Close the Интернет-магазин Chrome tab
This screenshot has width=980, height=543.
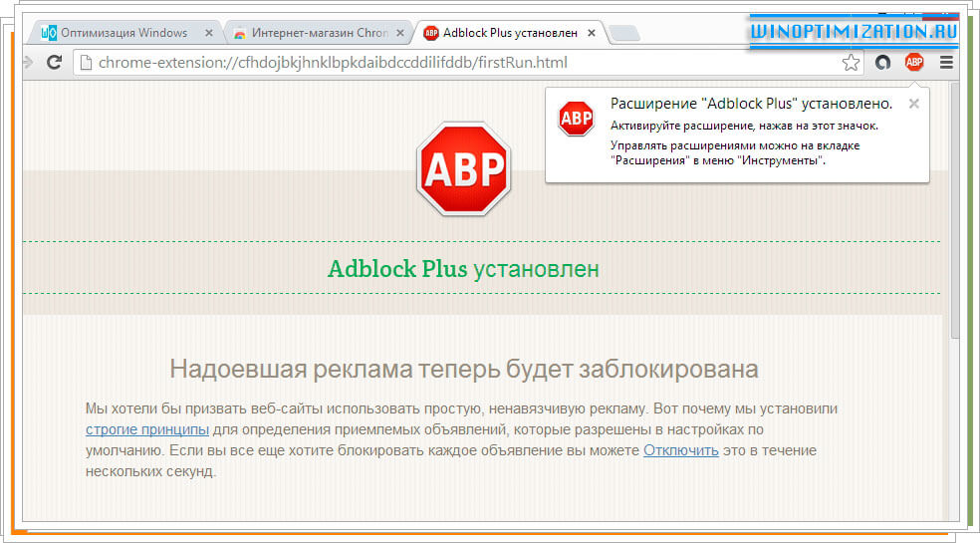point(399,33)
